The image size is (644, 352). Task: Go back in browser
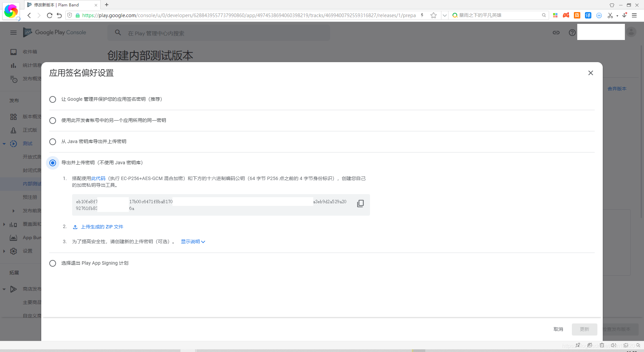[29, 15]
